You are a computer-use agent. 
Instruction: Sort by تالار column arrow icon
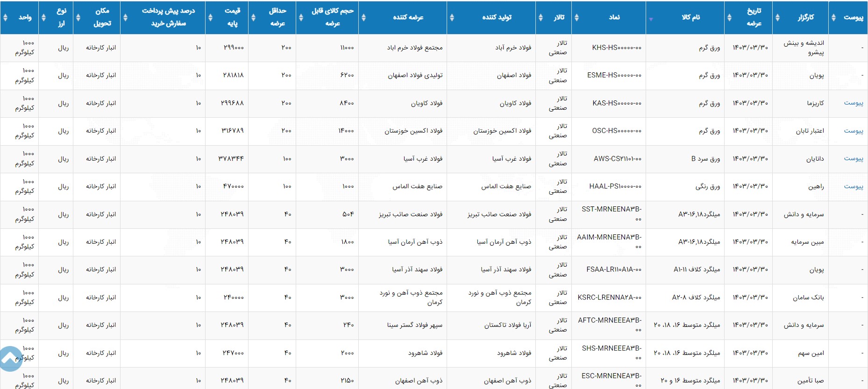541,17
